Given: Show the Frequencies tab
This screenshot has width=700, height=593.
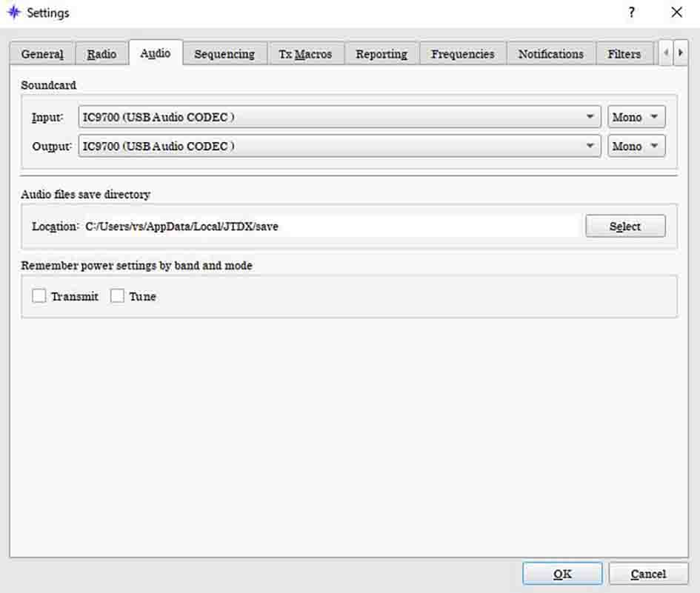Looking at the screenshot, I should coord(462,54).
